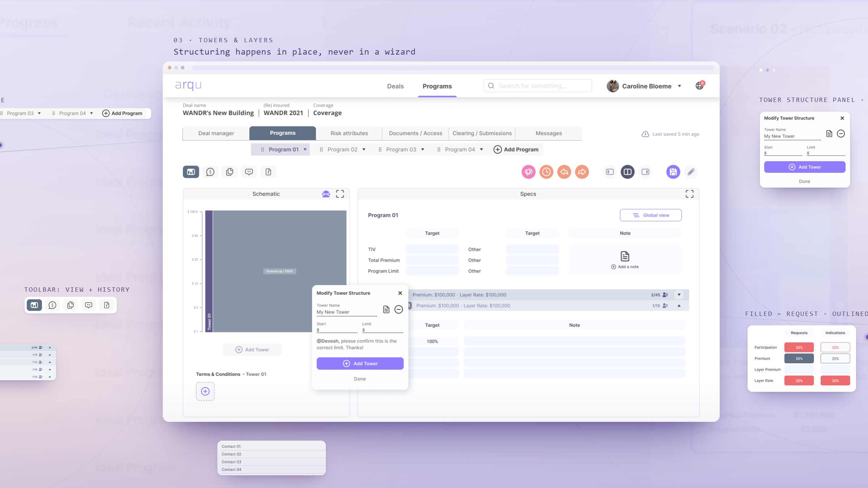868x488 pixels.
Task: Click Add Tower below the schematic chart
Action: coord(252,350)
